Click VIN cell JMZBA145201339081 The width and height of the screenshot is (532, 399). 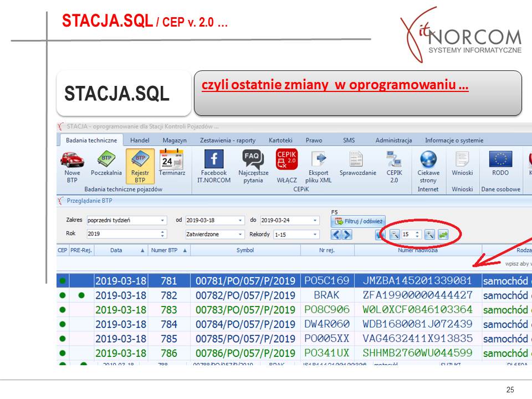[417, 280]
